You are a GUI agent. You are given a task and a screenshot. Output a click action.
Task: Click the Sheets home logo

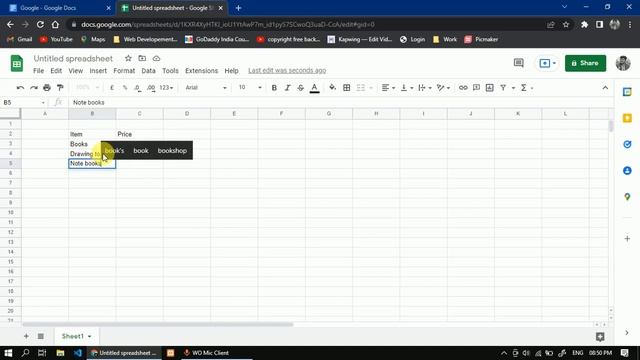click(x=17, y=63)
